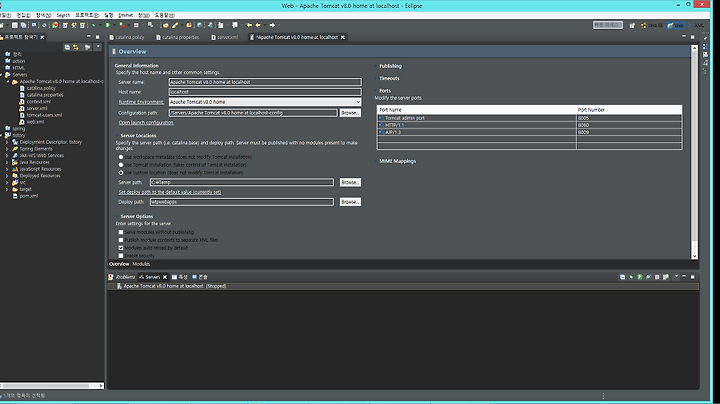Select the tomcat-users.xml file in tree

coord(44,115)
